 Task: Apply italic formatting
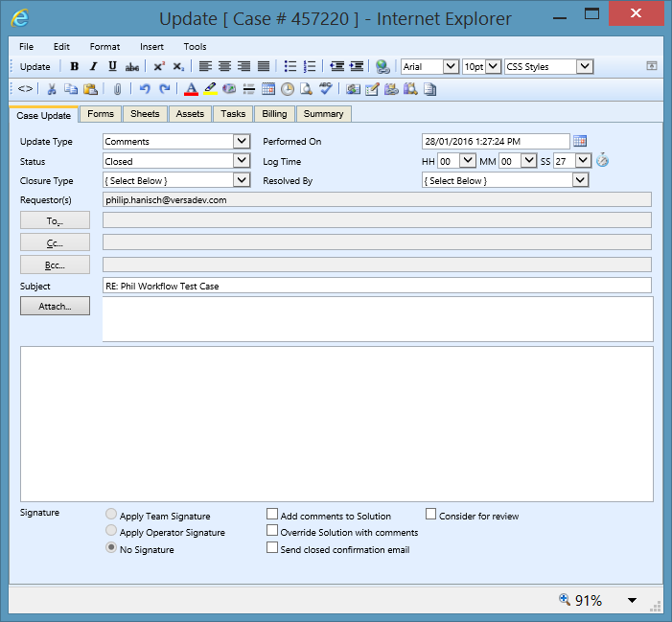coord(93,66)
